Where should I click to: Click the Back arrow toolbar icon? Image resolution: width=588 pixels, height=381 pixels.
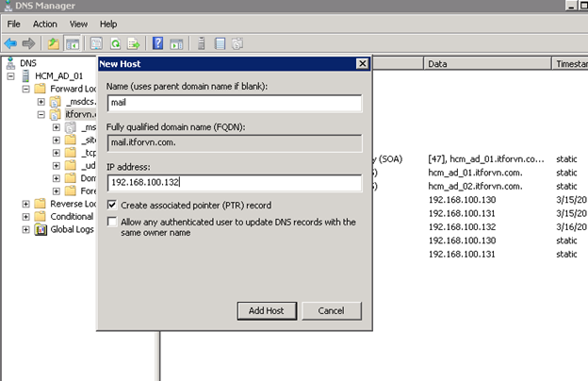pyautogui.click(x=10, y=43)
